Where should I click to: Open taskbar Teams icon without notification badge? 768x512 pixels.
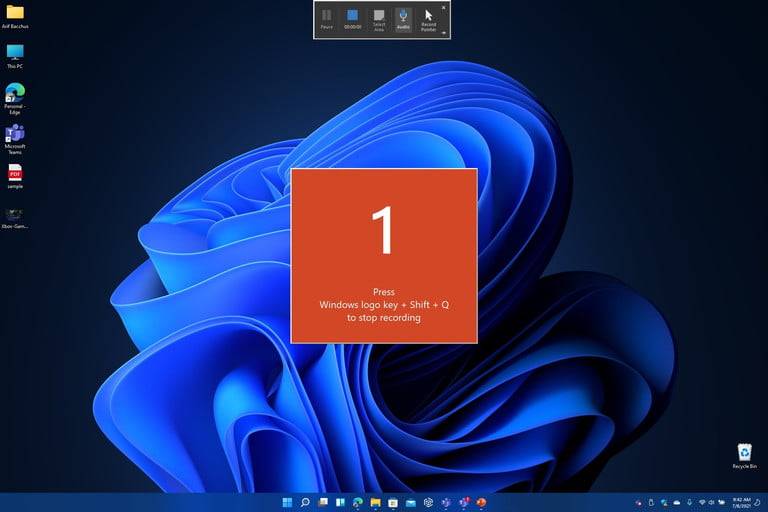click(x=446, y=502)
